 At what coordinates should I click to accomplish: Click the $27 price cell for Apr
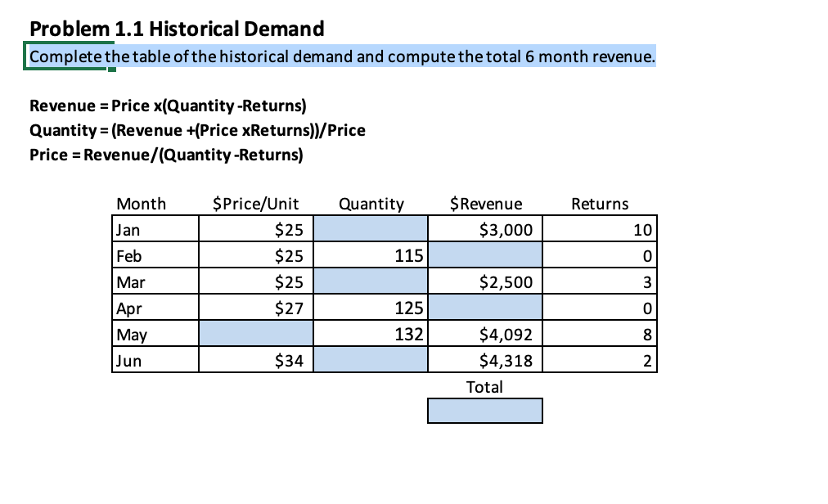[255, 308]
